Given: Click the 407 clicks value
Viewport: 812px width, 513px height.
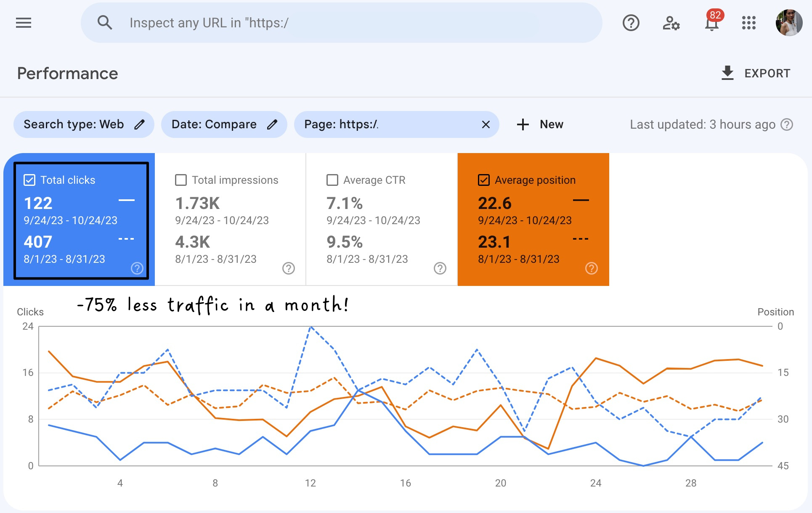Looking at the screenshot, I should click(x=38, y=242).
